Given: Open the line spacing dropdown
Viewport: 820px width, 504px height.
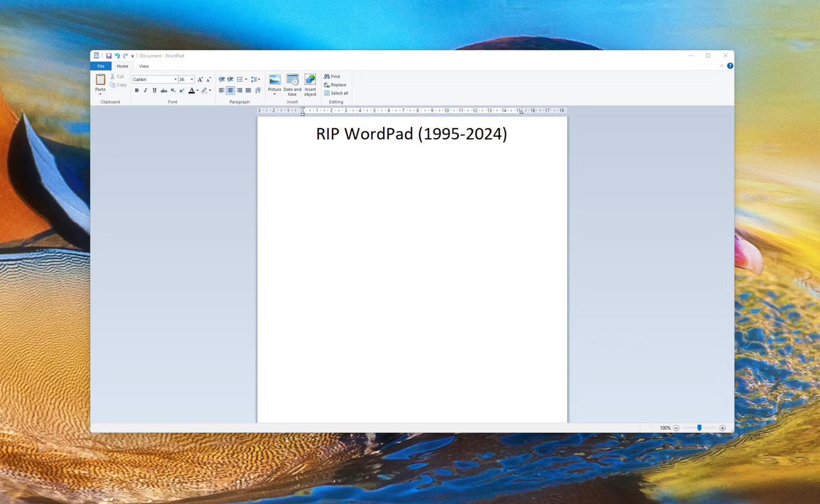Looking at the screenshot, I should (x=255, y=79).
